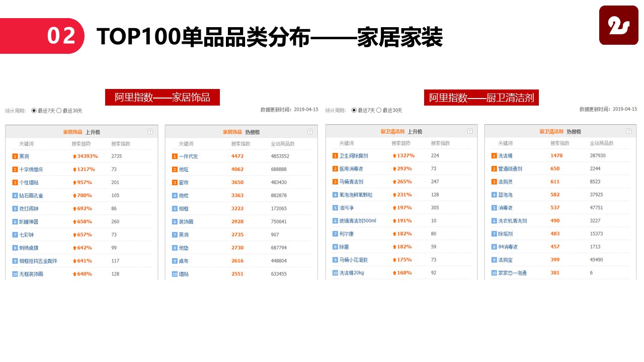Open keyword 管道疏通剂

tap(510, 169)
